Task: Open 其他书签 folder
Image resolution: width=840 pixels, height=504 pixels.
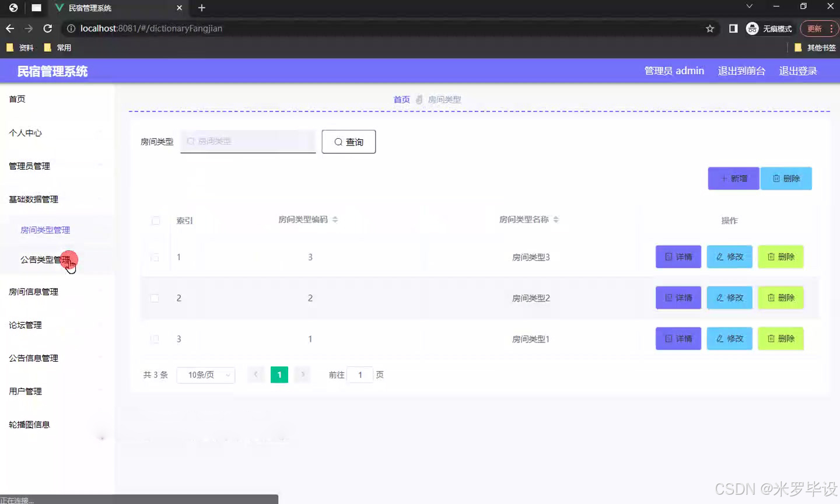Action: pyautogui.click(x=815, y=48)
